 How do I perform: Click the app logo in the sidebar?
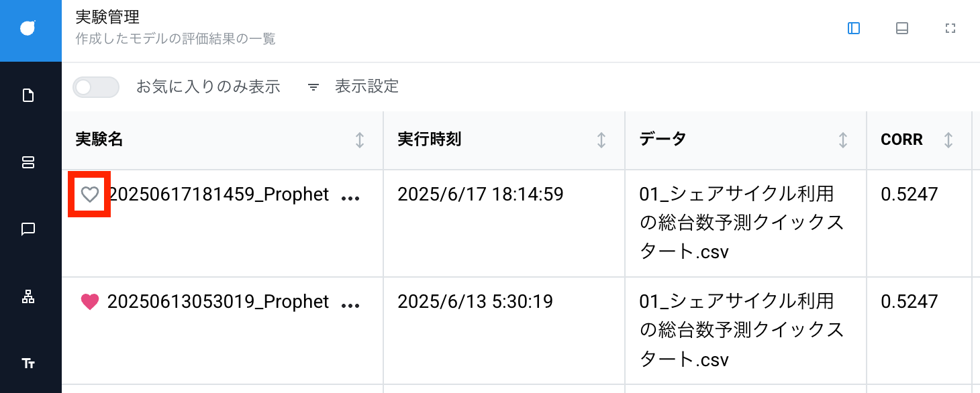[28, 28]
